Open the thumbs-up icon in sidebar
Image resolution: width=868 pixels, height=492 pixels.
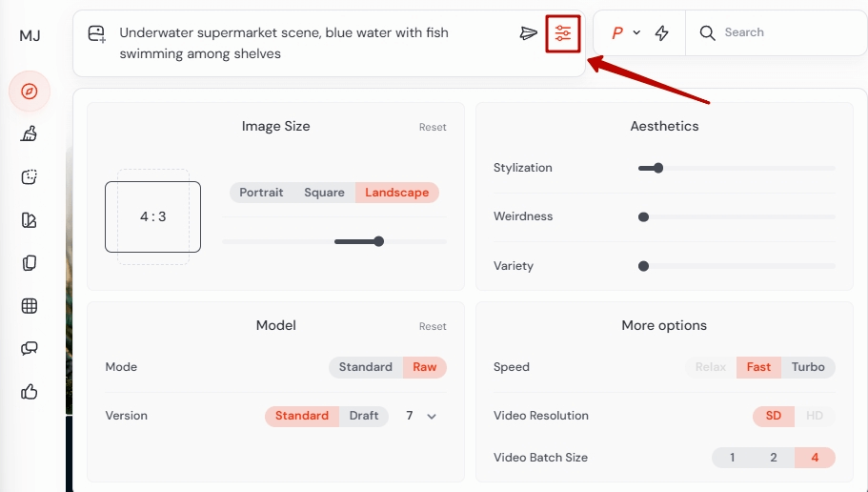[30, 391]
